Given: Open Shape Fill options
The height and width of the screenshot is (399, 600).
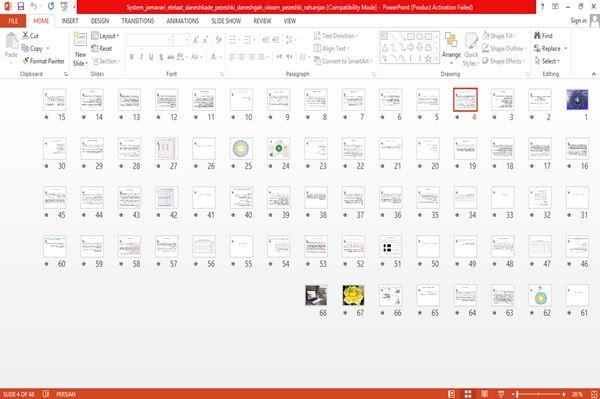Looking at the screenshot, I should point(500,36).
